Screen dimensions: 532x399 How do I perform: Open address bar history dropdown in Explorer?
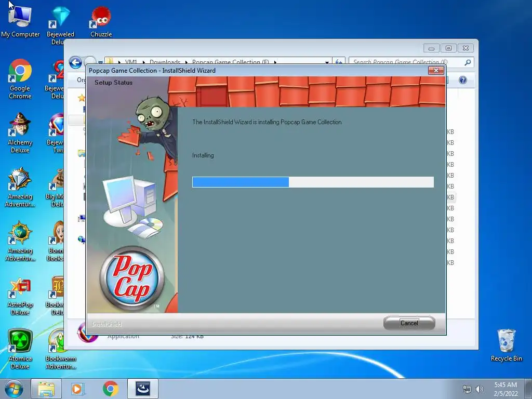point(327,62)
